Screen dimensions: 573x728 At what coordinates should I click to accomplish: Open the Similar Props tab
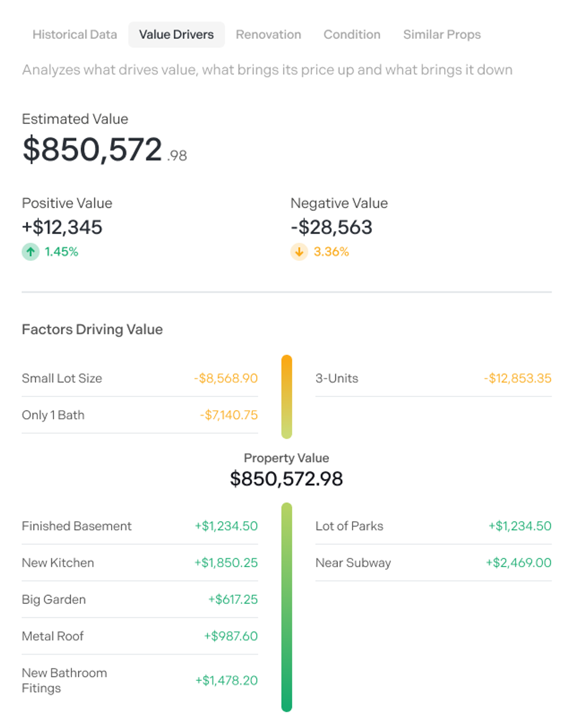[442, 34]
